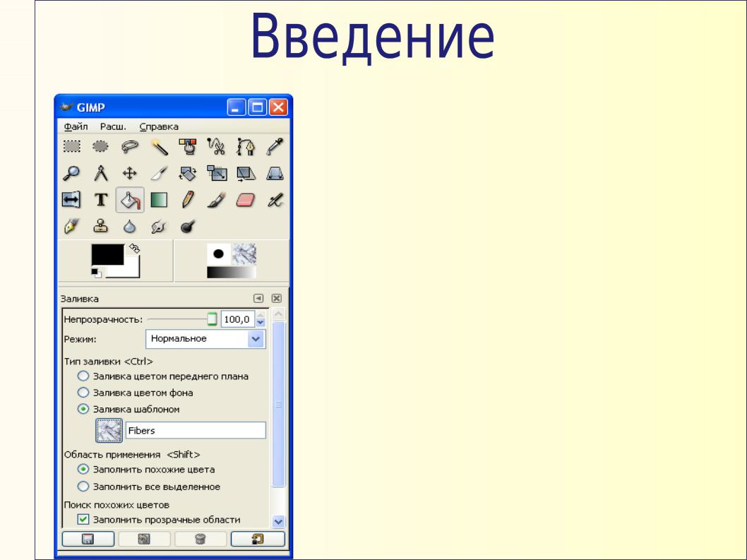
Task: Choose the Paths pen tool
Action: tap(246, 146)
